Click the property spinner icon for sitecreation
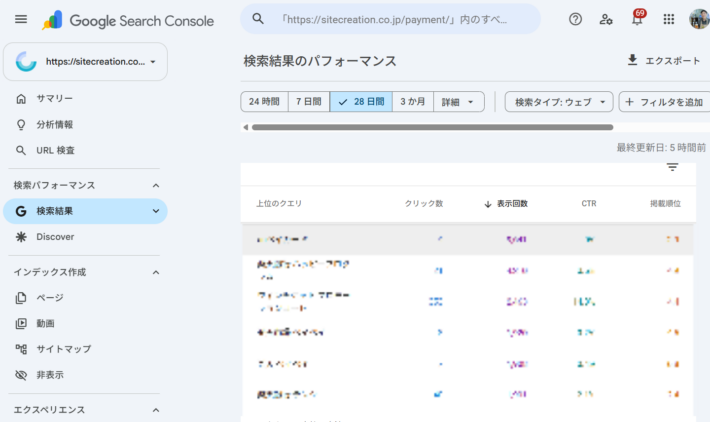 (26, 62)
